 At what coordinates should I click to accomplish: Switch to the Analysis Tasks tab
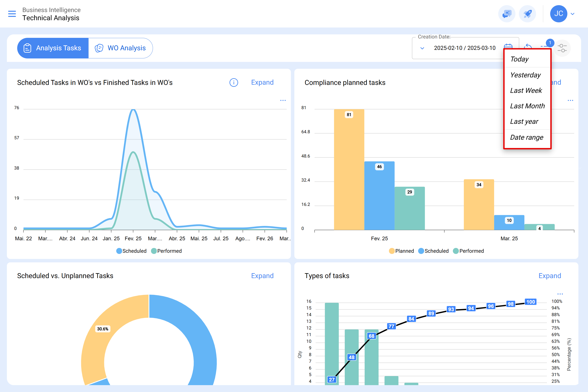(x=53, y=48)
